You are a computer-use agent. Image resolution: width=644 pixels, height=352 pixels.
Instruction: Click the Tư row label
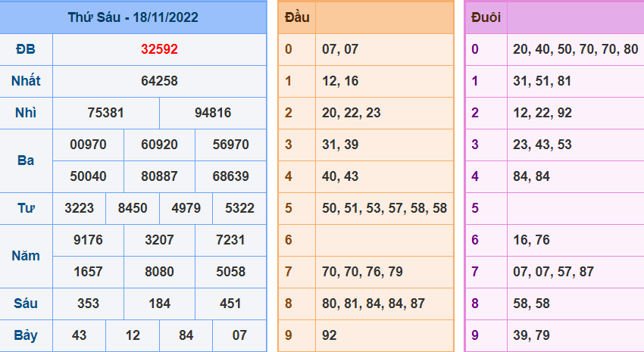click(x=26, y=208)
